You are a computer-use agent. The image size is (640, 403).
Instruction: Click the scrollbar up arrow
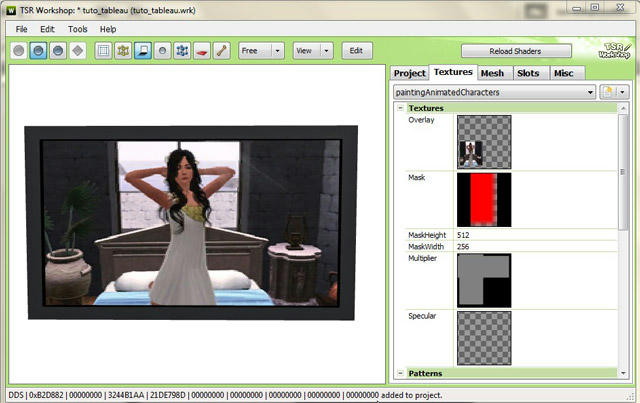623,108
